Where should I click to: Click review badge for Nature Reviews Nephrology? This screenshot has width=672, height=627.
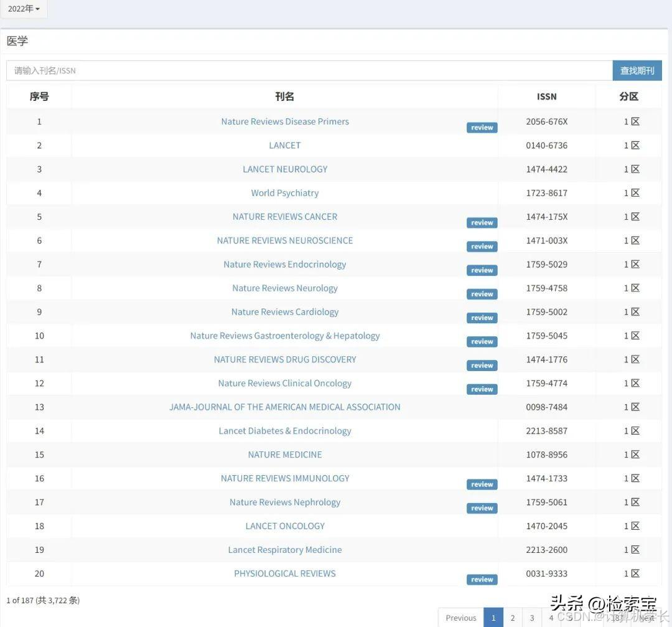coord(482,508)
